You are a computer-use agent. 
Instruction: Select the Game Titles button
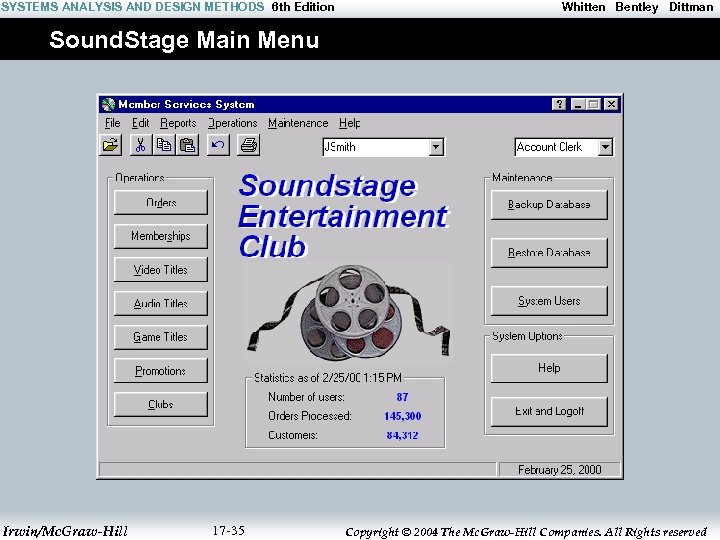(x=161, y=337)
